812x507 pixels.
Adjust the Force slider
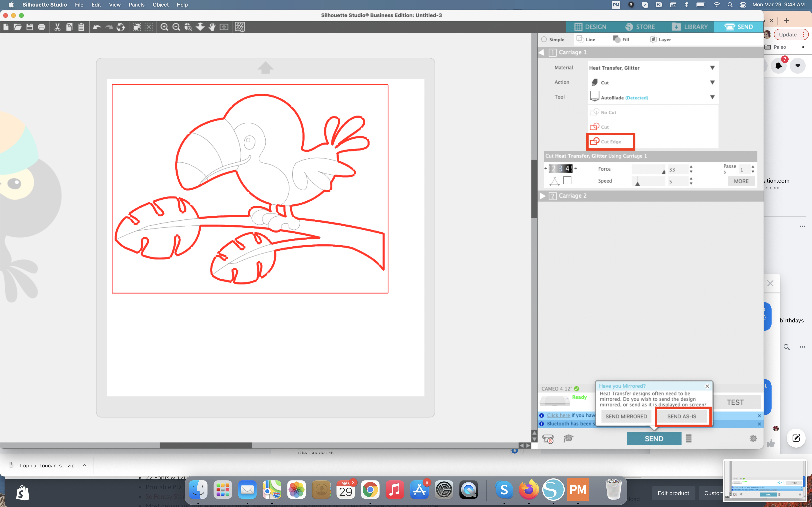click(x=663, y=171)
